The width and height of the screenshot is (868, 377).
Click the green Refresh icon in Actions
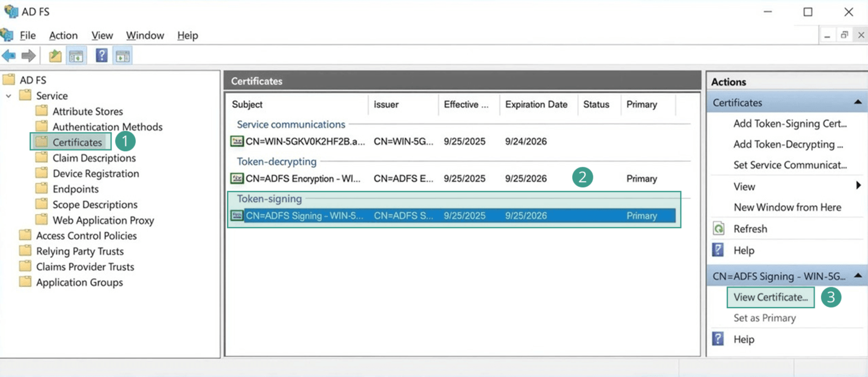coord(719,229)
